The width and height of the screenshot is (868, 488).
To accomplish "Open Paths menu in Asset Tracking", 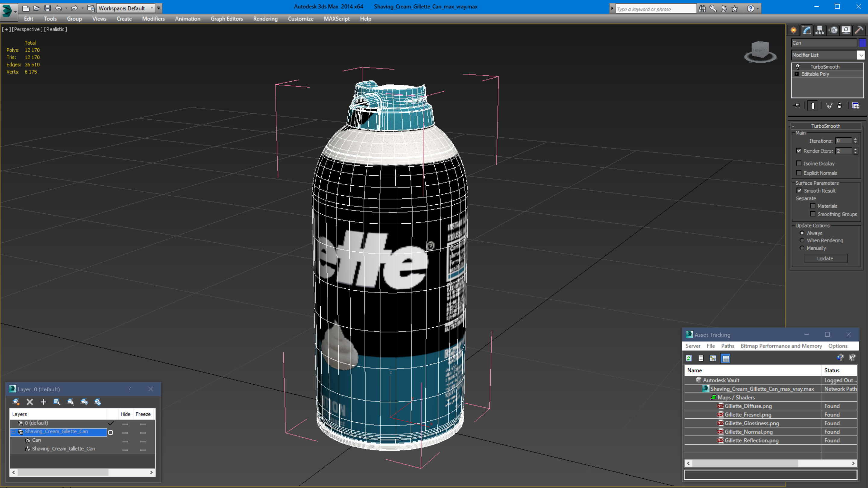I will (727, 346).
